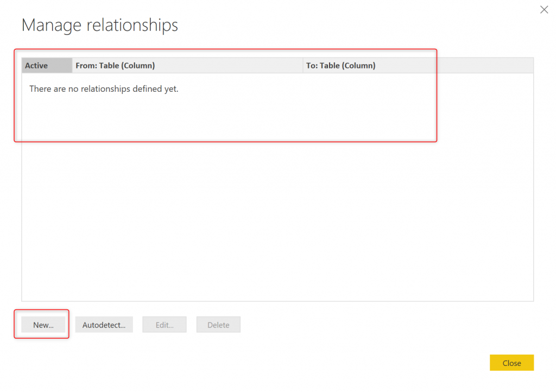Click the empty middle of the relationships list
The width and height of the screenshot is (556, 392).
click(277, 206)
